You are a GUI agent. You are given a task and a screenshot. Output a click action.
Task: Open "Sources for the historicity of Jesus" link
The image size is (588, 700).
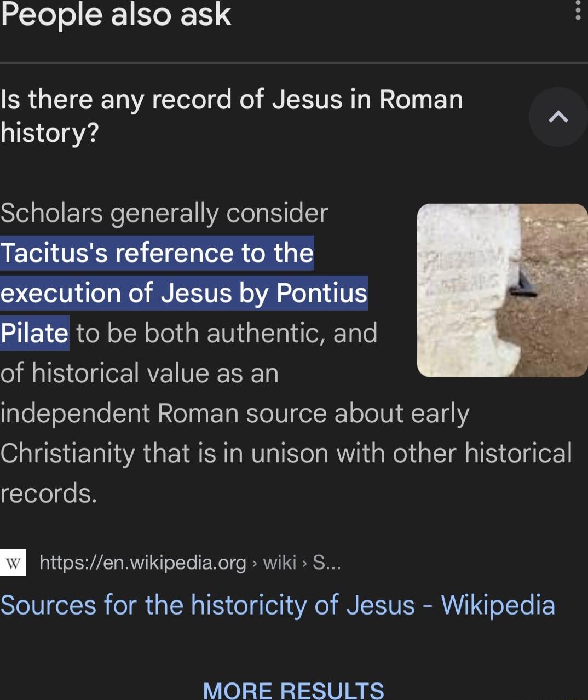coord(278,605)
